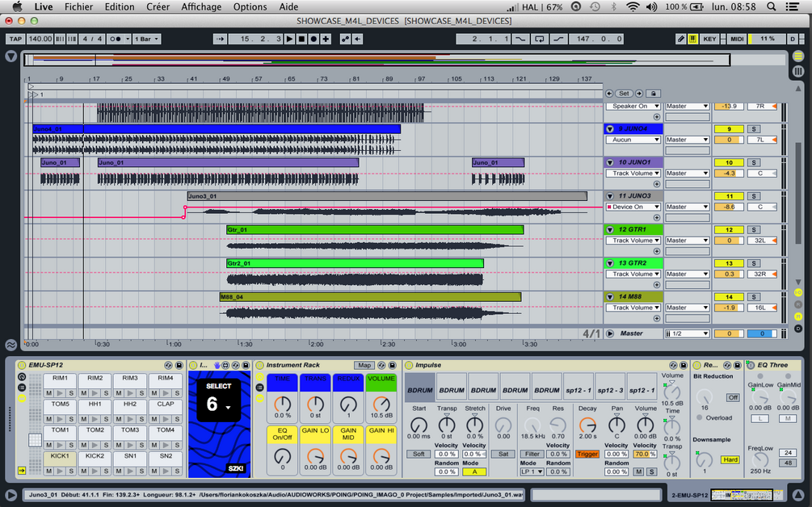This screenshot has width=812, height=507.
Task: Click the Master track play button
Action: [610, 333]
